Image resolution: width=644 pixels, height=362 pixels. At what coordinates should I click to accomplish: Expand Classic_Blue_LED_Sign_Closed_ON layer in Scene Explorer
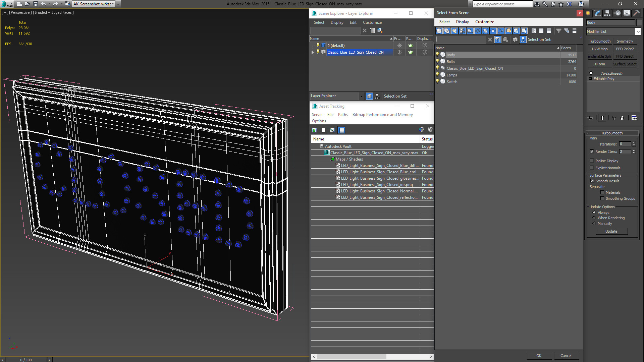click(313, 52)
